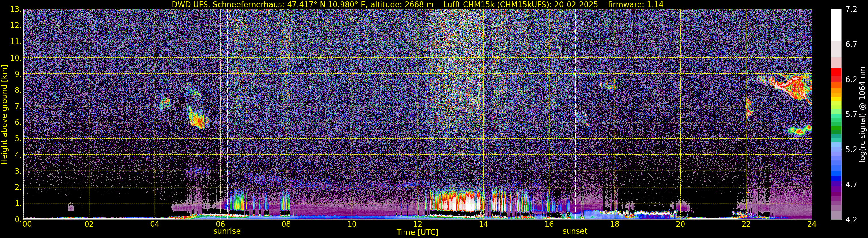The image size is (868, 238).
Task: Click the height tick label '7.'
Action: 18,106
